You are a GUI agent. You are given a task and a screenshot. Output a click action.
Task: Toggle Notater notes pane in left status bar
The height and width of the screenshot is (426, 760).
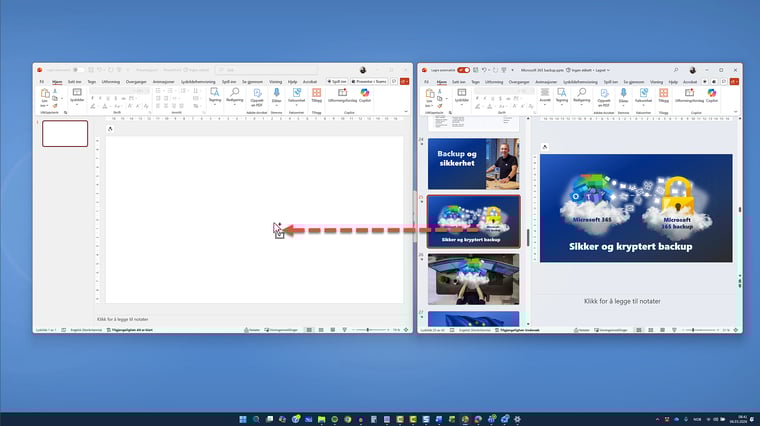point(252,330)
